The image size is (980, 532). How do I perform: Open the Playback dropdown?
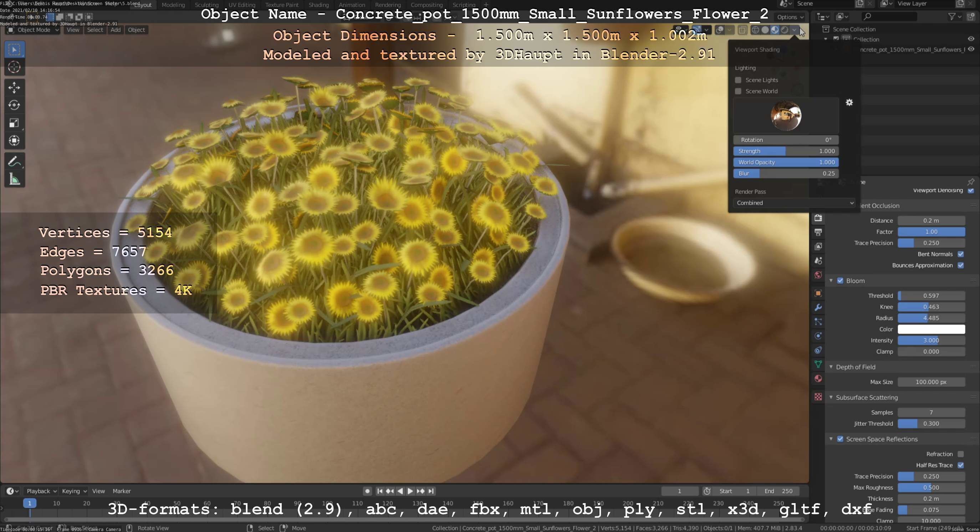[x=41, y=491]
